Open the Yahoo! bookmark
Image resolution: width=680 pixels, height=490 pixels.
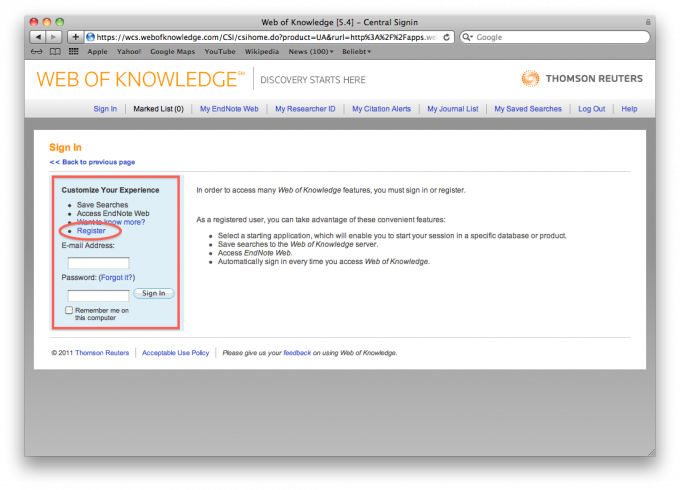tap(129, 52)
